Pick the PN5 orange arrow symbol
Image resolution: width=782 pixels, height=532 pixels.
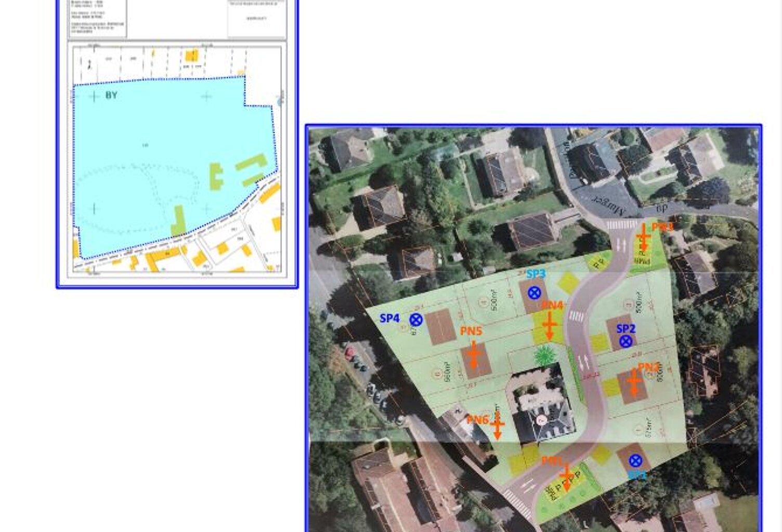474,355
